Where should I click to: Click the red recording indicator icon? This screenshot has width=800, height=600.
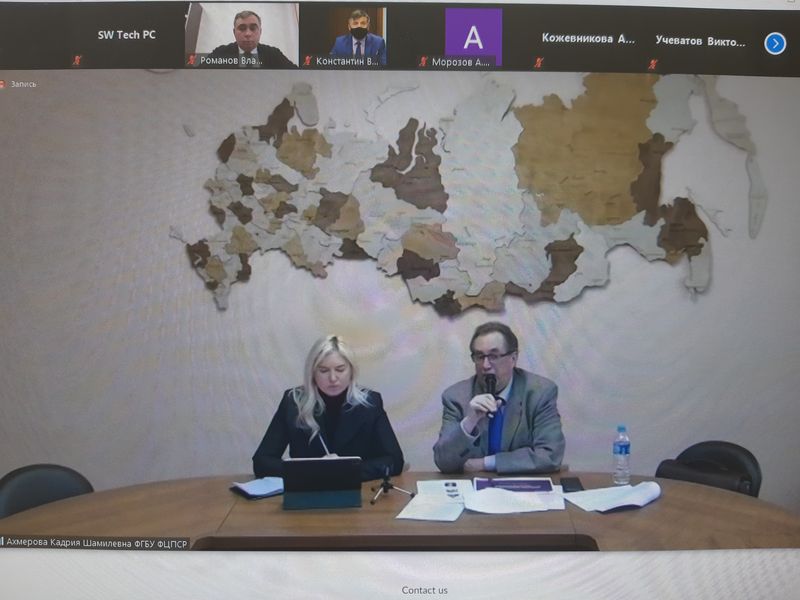point(3,84)
